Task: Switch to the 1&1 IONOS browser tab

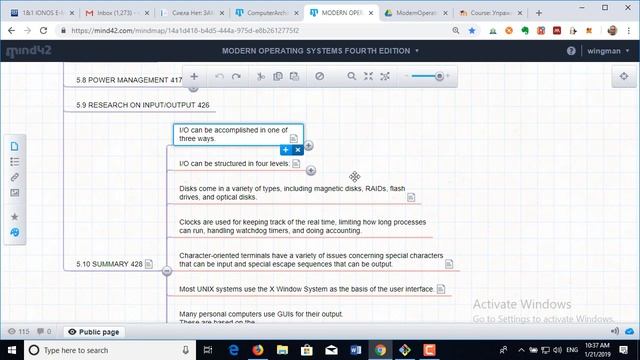Action: point(42,13)
